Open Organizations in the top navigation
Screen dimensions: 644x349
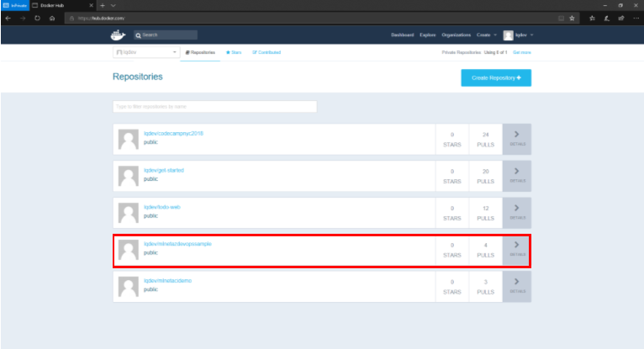pos(457,35)
